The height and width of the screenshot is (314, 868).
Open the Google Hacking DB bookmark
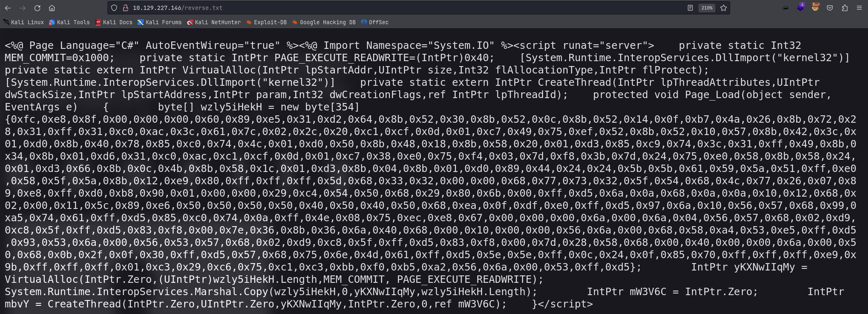pos(324,22)
